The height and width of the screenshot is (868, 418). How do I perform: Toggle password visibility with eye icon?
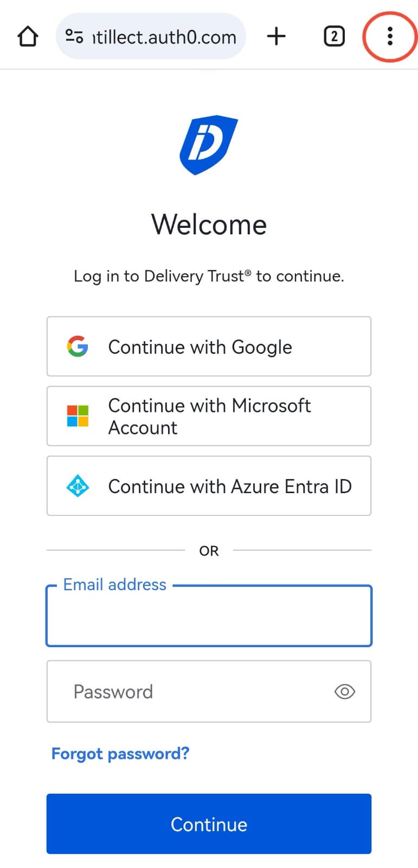click(345, 692)
